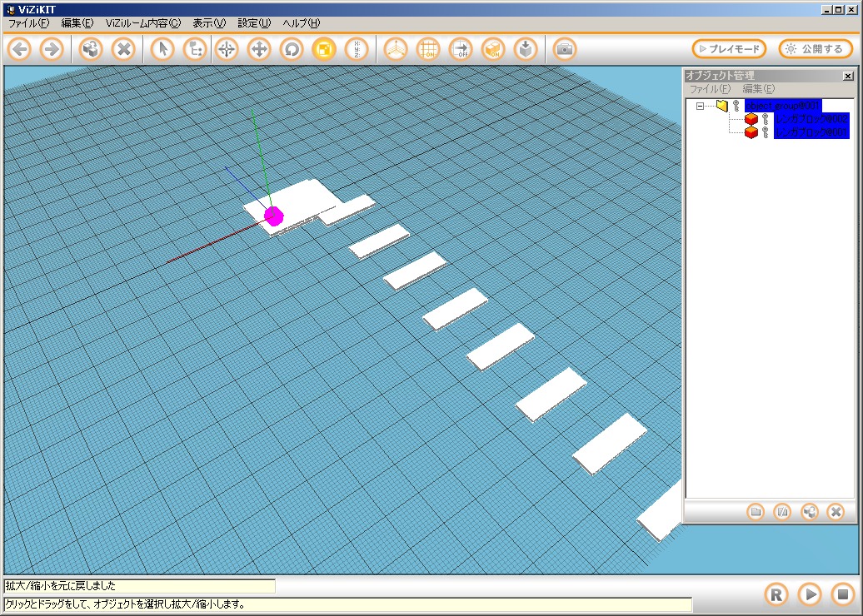863x616 pixels.
Task: Click the highlighted scale tool icon
Action: pyautogui.click(x=324, y=49)
